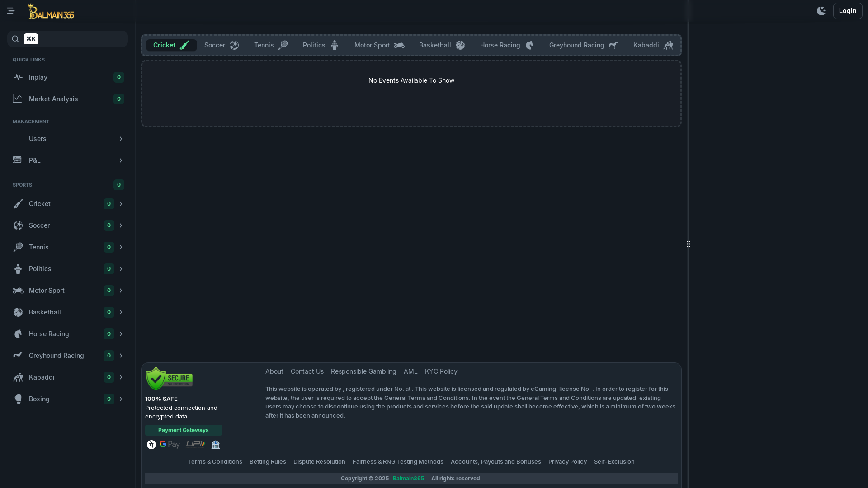Collapse sidebar with hamburger menu icon

[x=11, y=11]
